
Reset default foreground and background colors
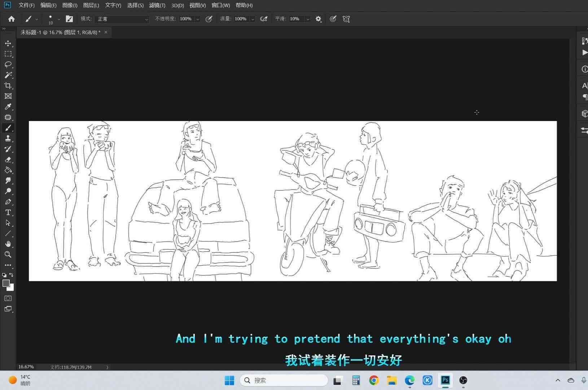point(4,275)
